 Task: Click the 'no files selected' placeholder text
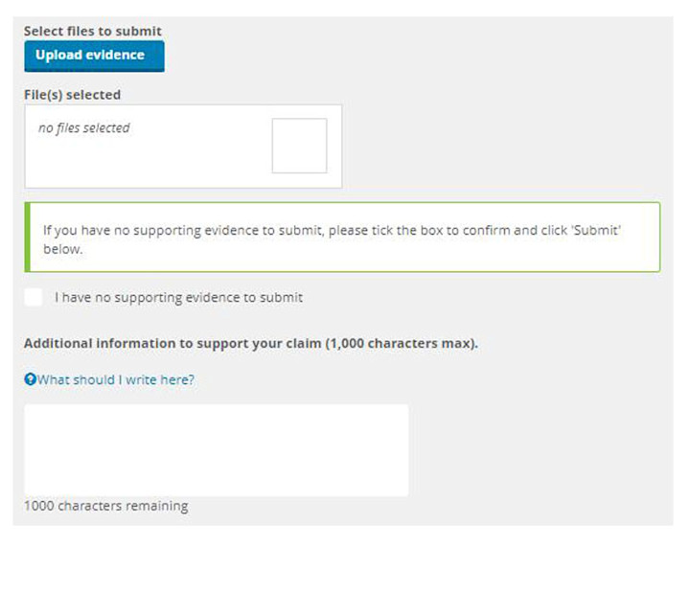83,128
